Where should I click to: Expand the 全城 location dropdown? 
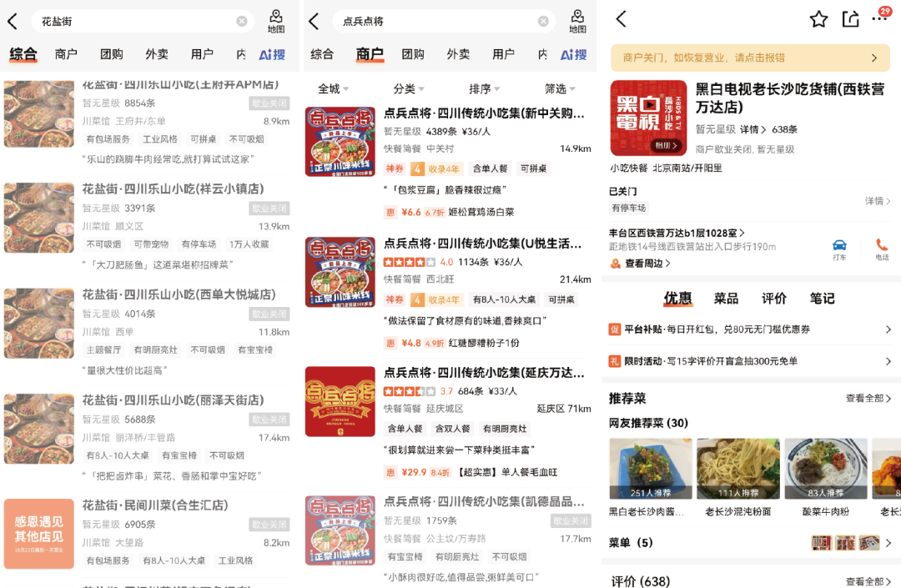click(x=329, y=88)
